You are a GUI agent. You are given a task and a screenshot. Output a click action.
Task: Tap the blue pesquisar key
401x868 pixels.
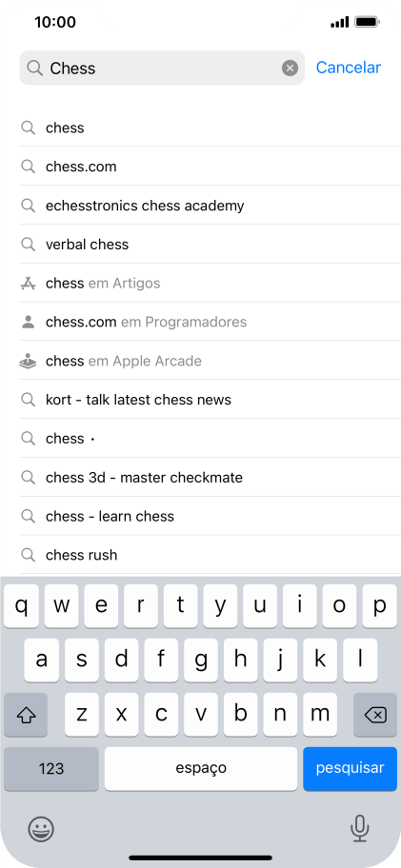click(x=350, y=768)
